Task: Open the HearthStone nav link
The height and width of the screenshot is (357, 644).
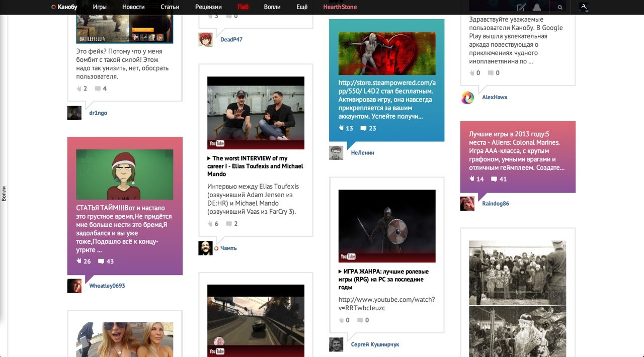Action: [340, 7]
